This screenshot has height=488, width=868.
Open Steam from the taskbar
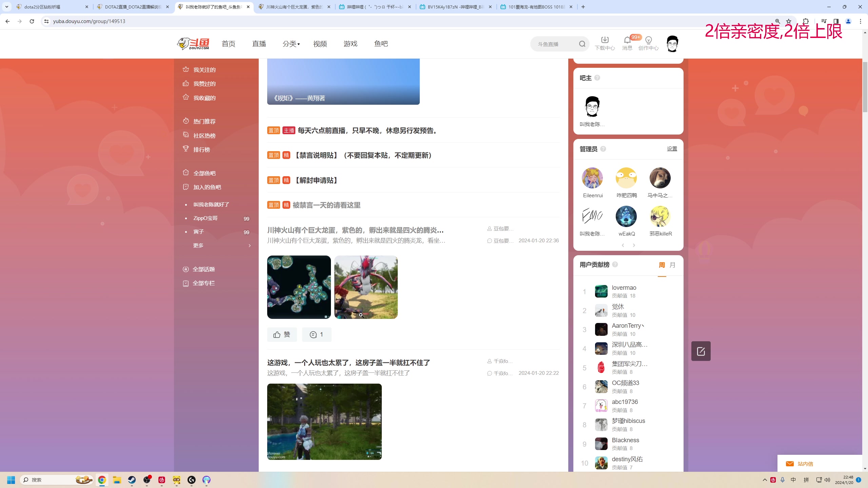tap(132, 480)
